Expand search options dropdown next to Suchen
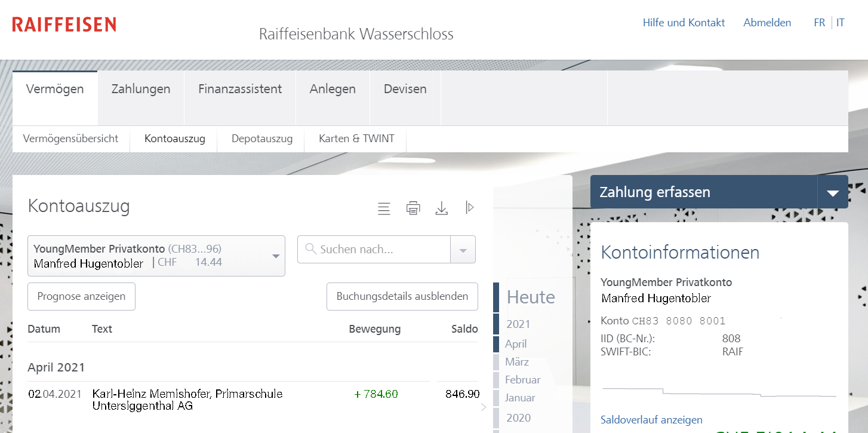The height and width of the screenshot is (433, 868). coord(463,250)
